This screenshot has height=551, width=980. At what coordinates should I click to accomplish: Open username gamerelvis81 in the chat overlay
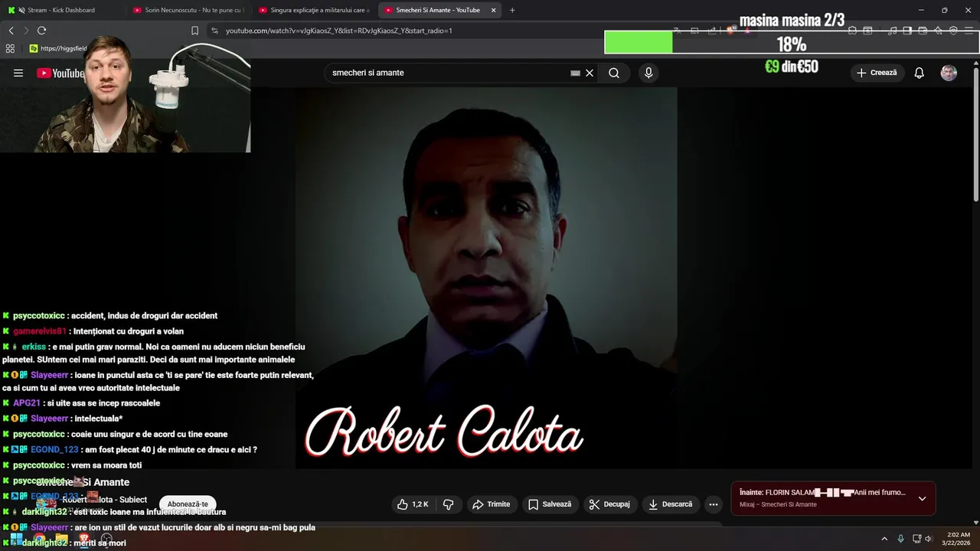(39, 331)
